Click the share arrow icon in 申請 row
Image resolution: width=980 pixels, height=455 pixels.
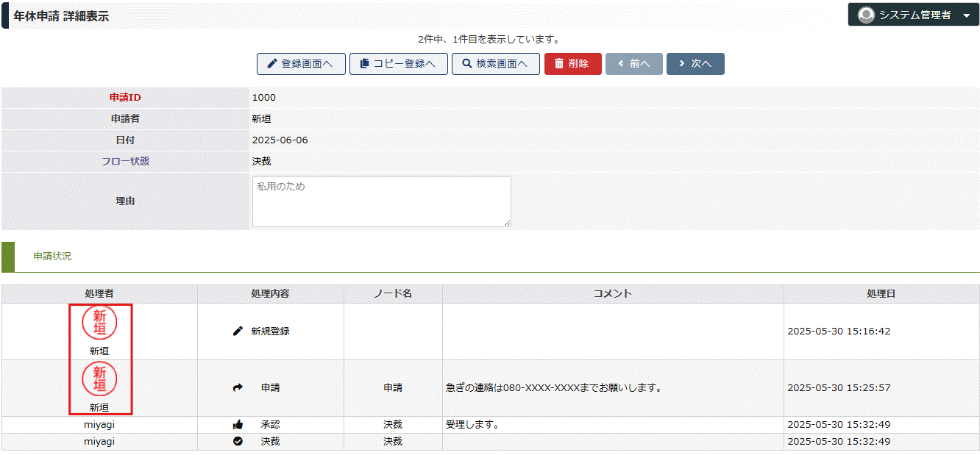(238, 388)
